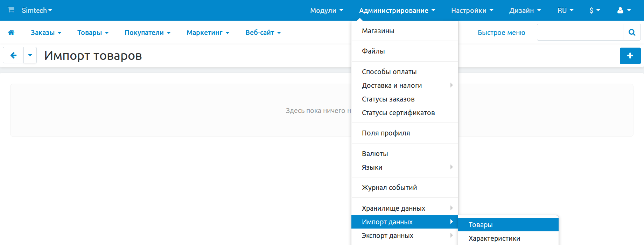Open the dollar currency selector

[594, 10]
